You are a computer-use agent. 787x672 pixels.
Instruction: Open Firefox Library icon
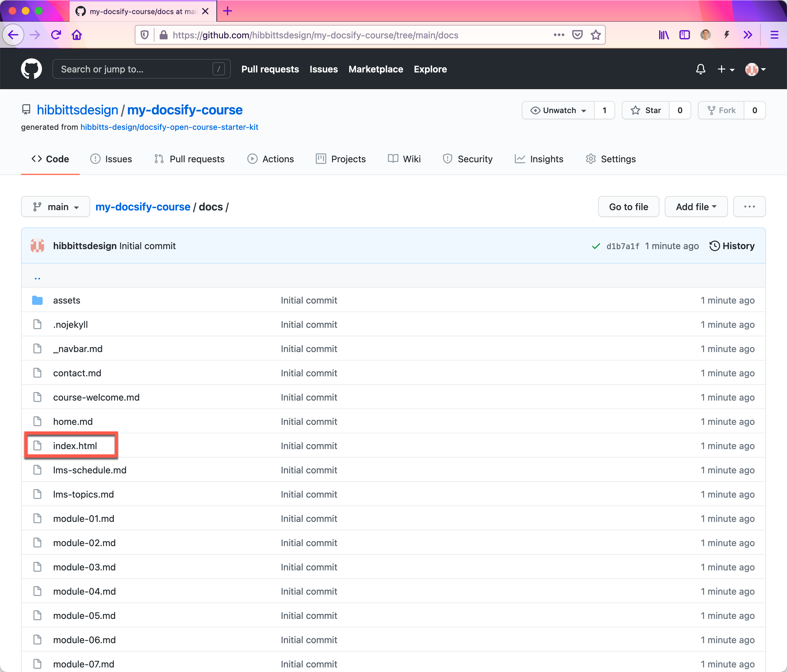(x=664, y=35)
